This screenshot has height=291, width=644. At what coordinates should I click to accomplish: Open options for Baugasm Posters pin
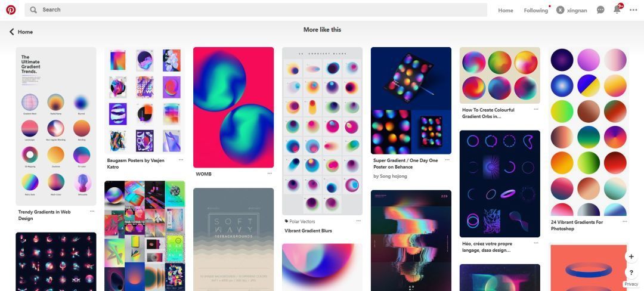click(x=181, y=160)
